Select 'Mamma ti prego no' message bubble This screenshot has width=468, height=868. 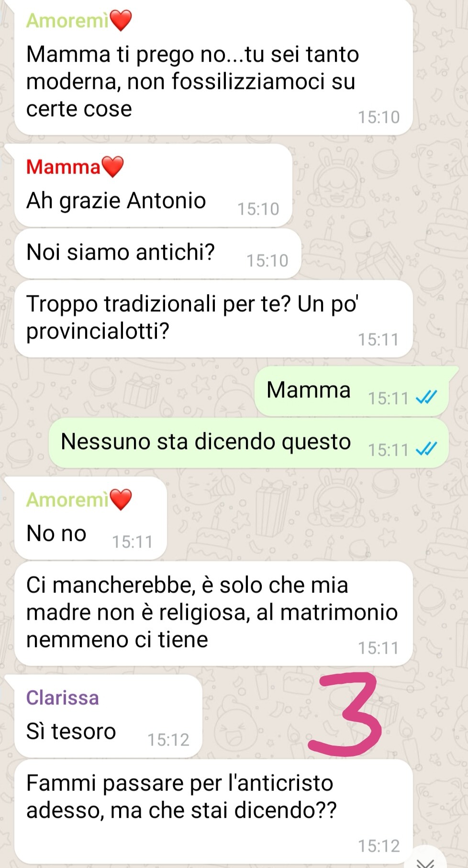pyautogui.click(x=213, y=67)
